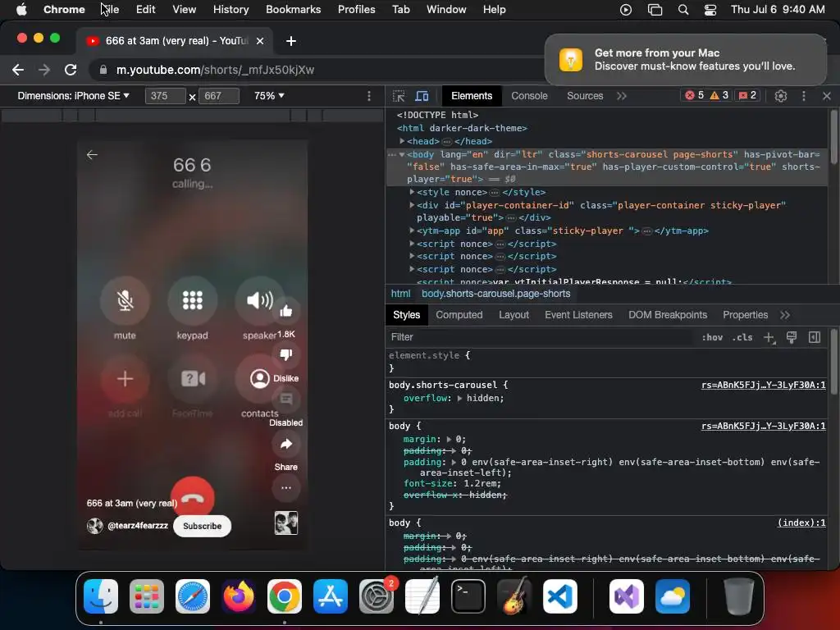
Task: Switch to the Console tab
Action: [529, 96]
